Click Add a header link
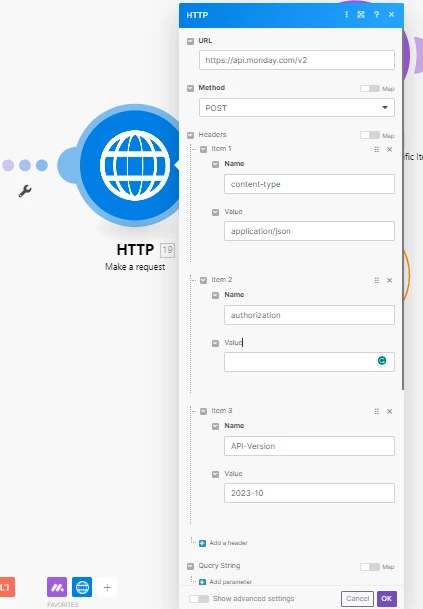The height and width of the screenshot is (609, 423). [x=228, y=543]
